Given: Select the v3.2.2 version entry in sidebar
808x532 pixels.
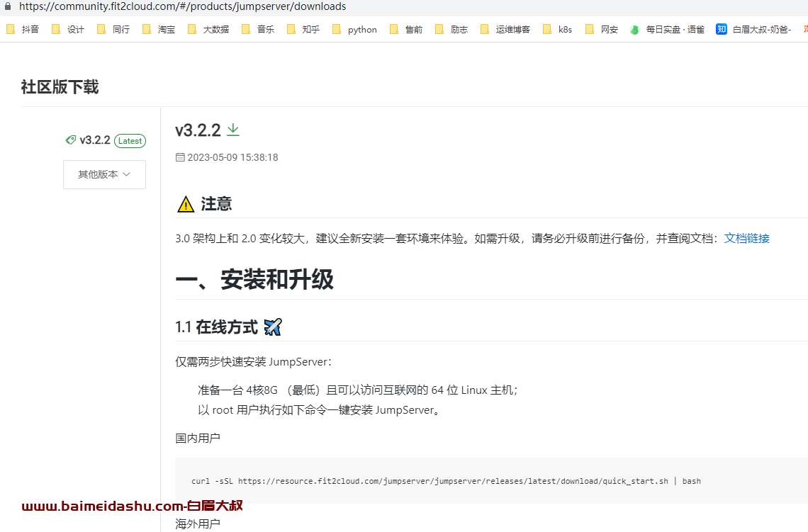Looking at the screenshot, I should coord(95,140).
